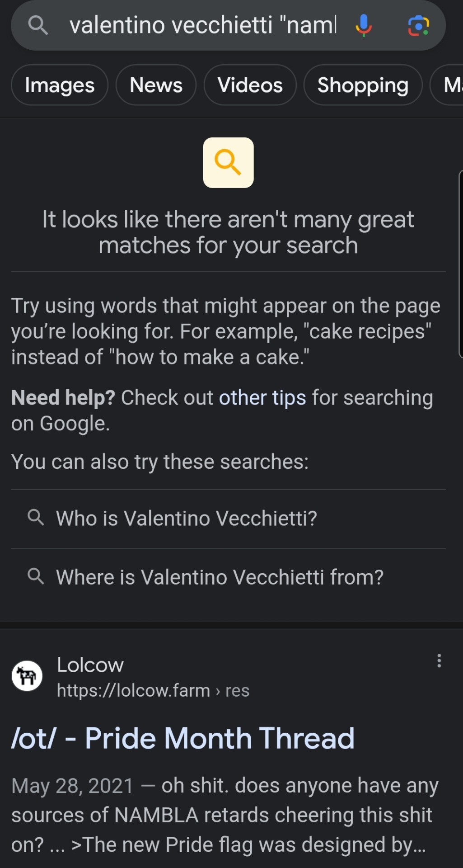
Task: Open the Videos filter tab
Action: pyautogui.click(x=250, y=85)
